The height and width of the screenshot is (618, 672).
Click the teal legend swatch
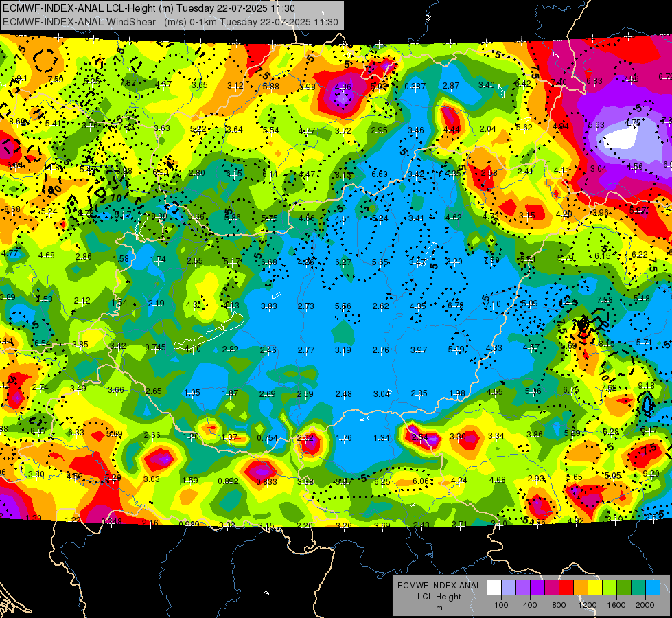638,588
